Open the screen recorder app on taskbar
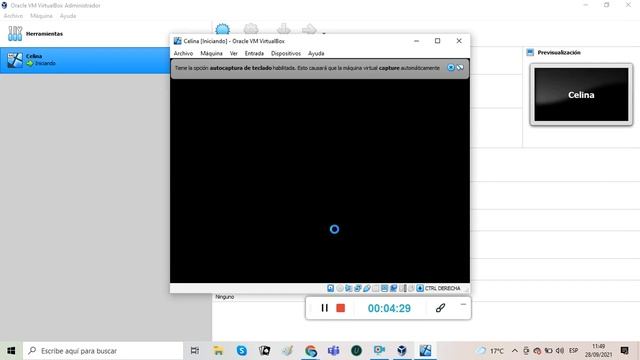 379,351
